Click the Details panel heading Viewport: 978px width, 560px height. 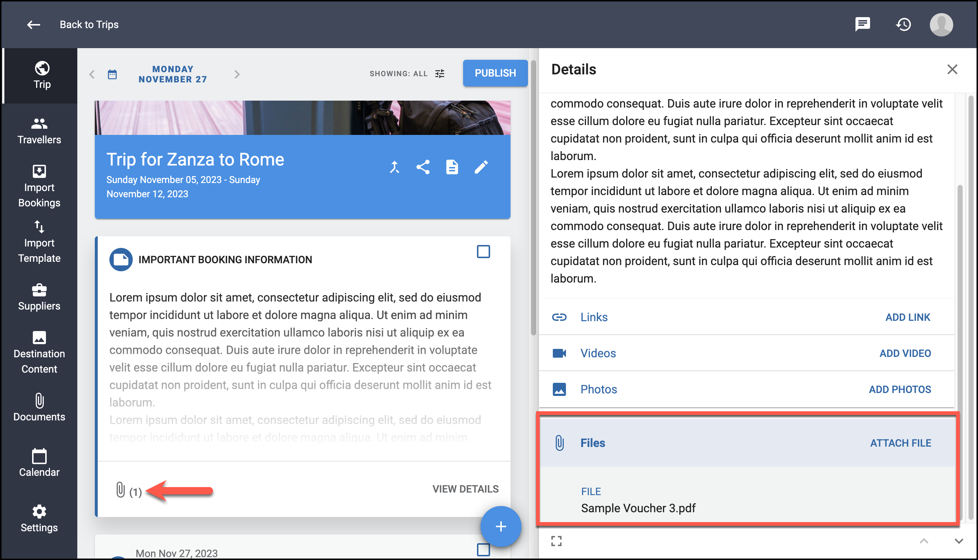573,70
